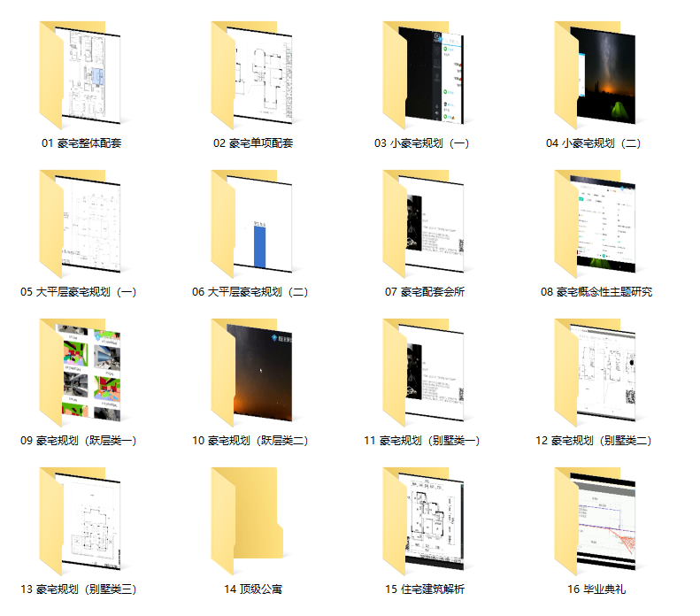Click the label 15 住宅建筑解析

[x=425, y=589]
